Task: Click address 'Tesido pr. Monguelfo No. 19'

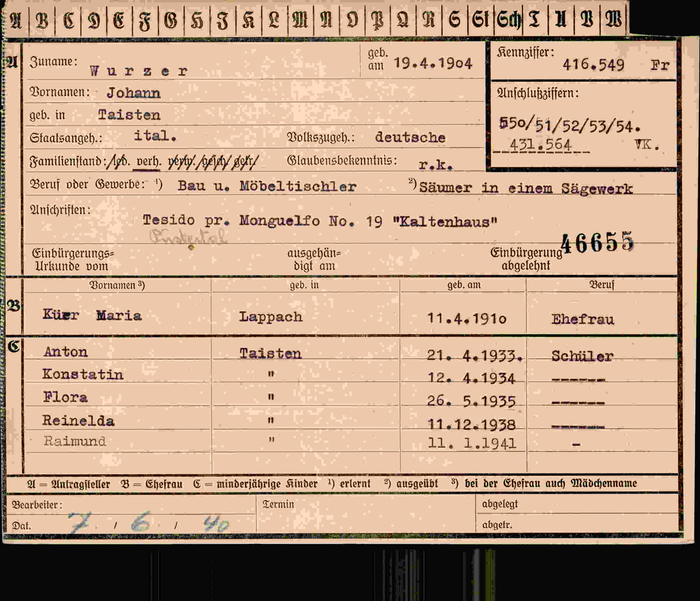Action: tap(262, 221)
